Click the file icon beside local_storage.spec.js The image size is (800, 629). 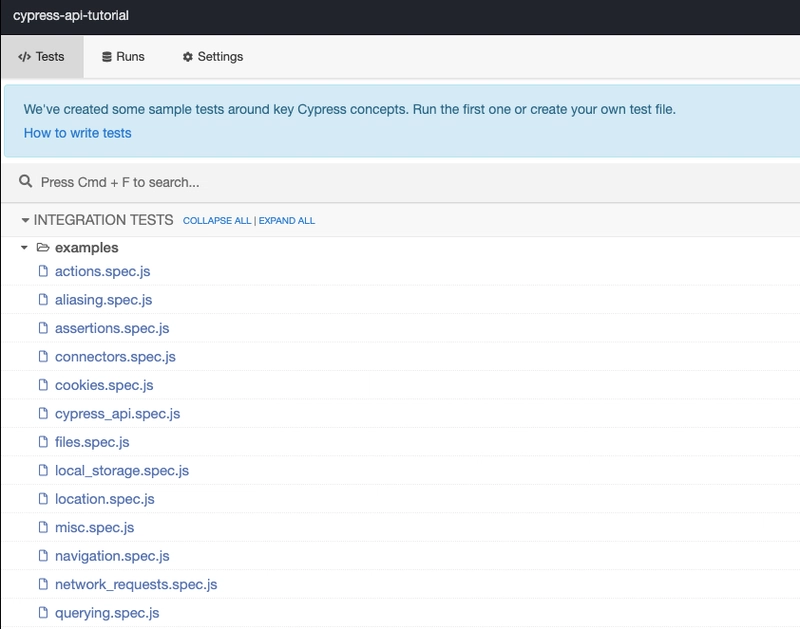(x=43, y=470)
